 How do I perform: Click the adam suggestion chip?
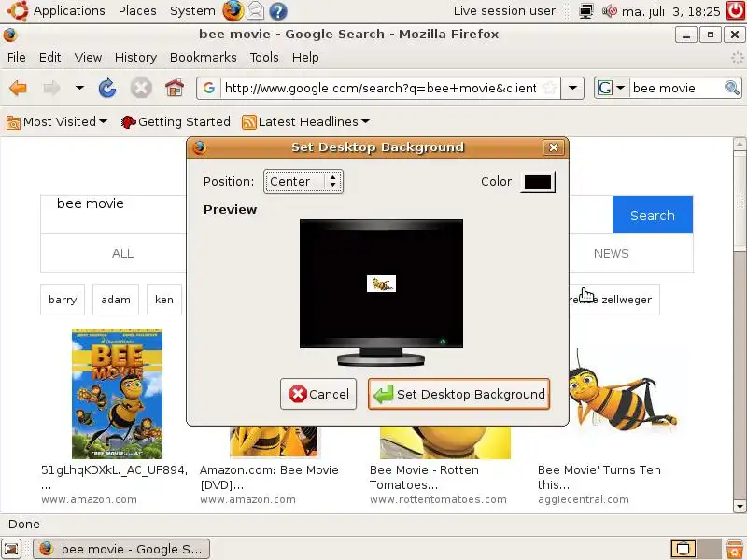pos(116,300)
